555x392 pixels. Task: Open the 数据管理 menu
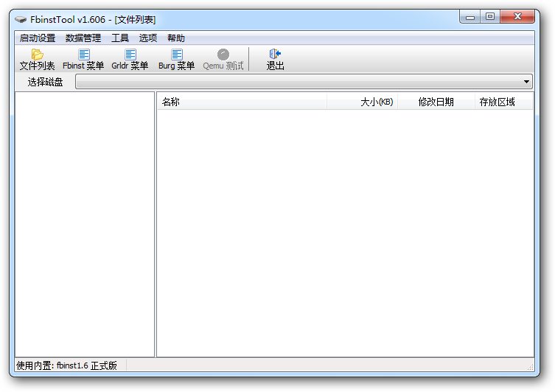[x=83, y=38]
